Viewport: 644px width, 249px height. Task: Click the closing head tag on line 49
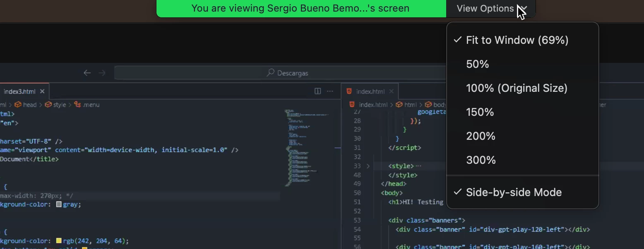pos(394,184)
